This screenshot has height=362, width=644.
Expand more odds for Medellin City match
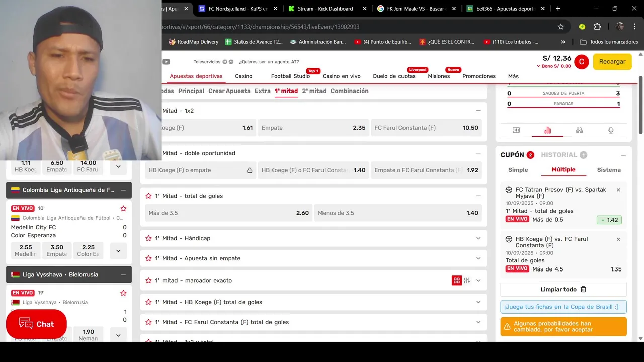click(118, 250)
